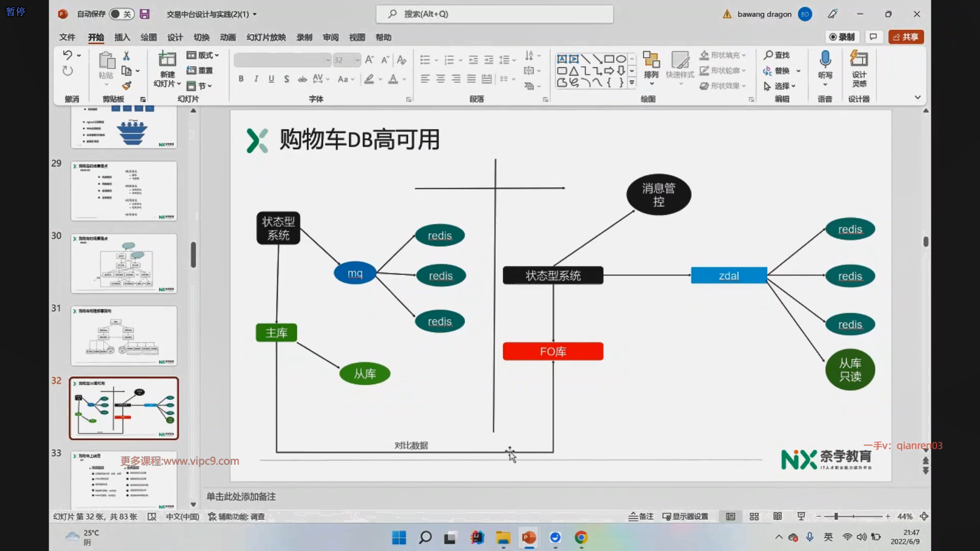Viewport: 980px width, 551px height.
Task: Open the Designer ideas icon
Action: click(x=859, y=60)
